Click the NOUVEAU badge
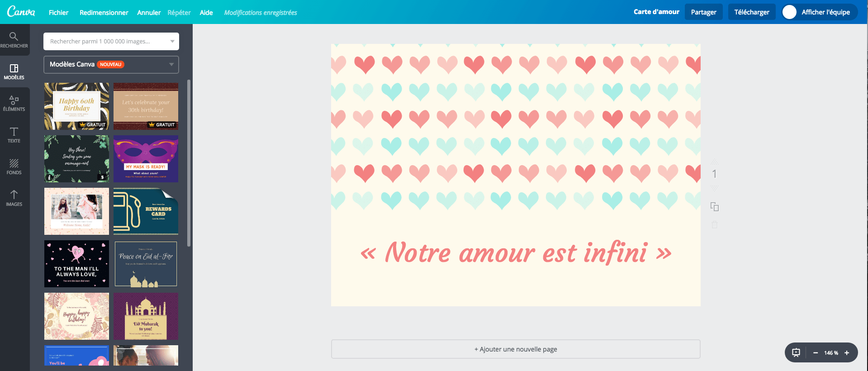 click(111, 64)
